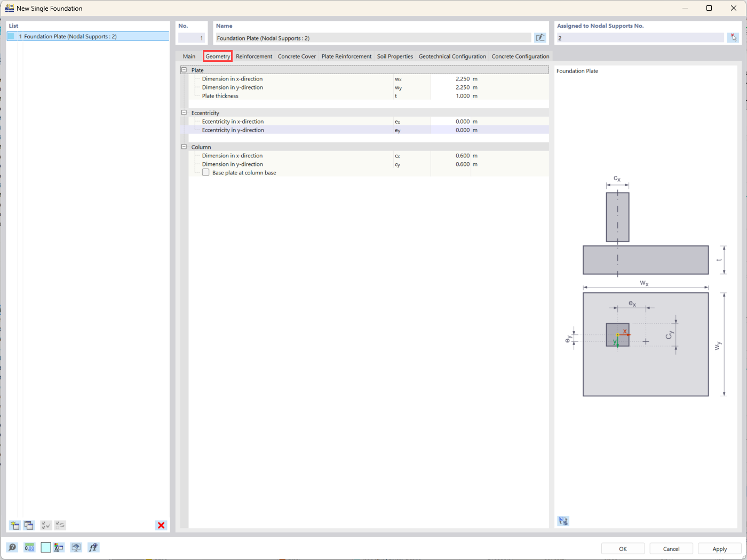747x560 pixels.
Task: Open display settings via the A-color icon
Action: (59, 547)
